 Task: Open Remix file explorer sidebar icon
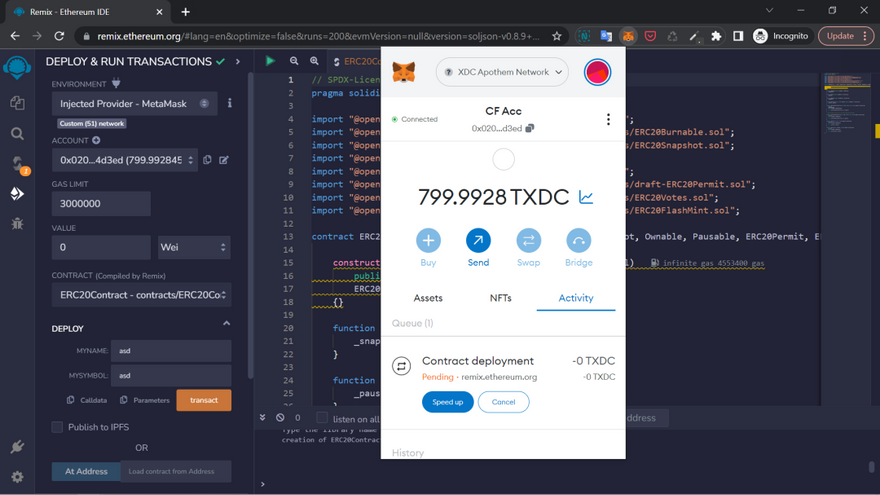point(17,103)
